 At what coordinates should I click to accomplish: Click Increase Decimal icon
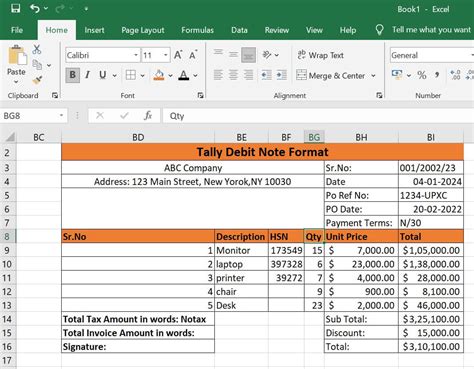455,75
